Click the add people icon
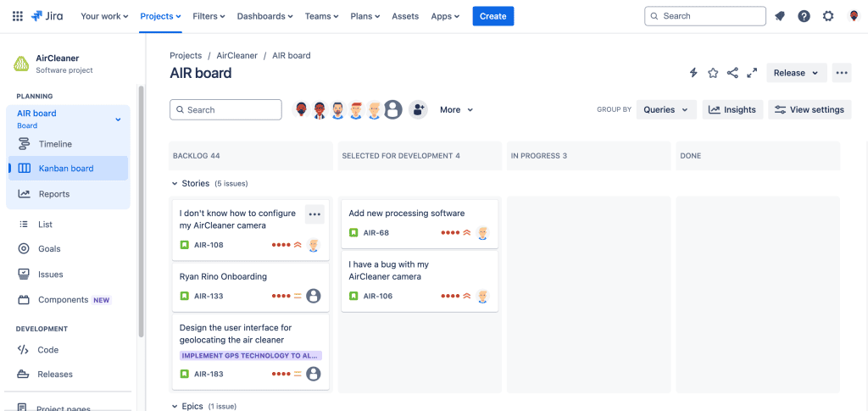868x411 pixels. coord(418,109)
